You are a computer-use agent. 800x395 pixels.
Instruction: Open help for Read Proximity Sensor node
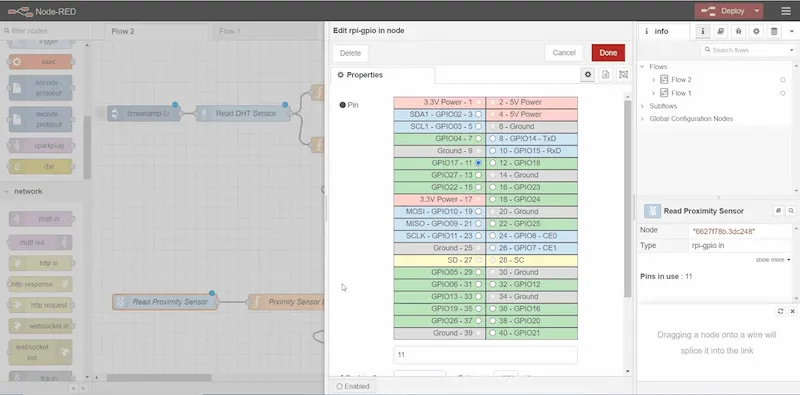coord(779,211)
